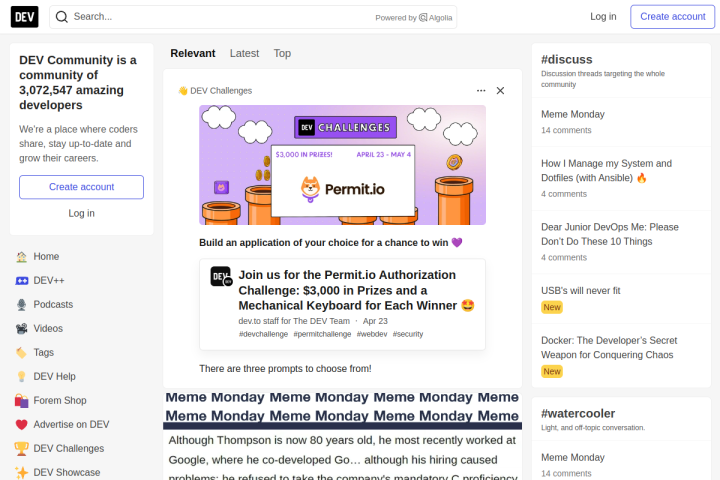Open the DEV logo home link
Viewport: 720px width, 480px height.
pyautogui.click(x=25, y=17)
